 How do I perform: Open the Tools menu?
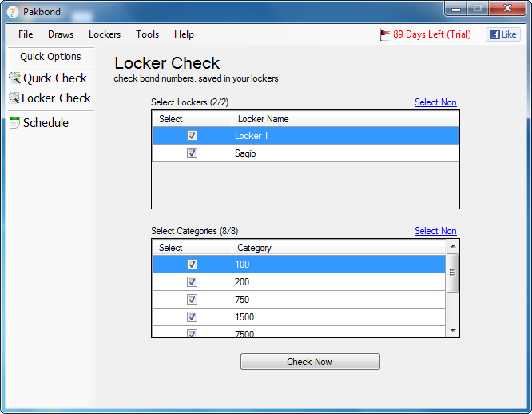(147, 34)
